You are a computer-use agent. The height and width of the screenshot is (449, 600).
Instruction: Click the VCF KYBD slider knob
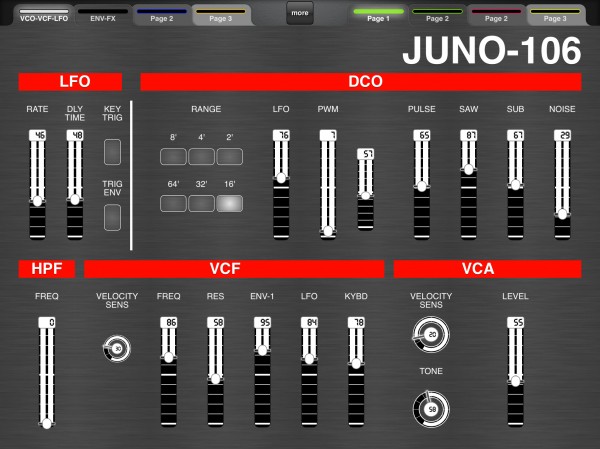(x=356, y=364)
